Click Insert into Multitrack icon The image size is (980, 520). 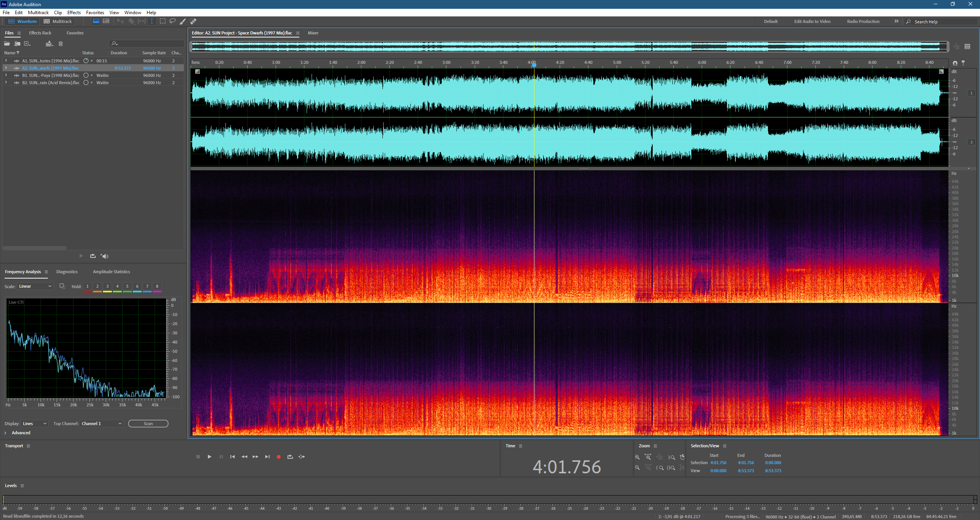(49, 44)
